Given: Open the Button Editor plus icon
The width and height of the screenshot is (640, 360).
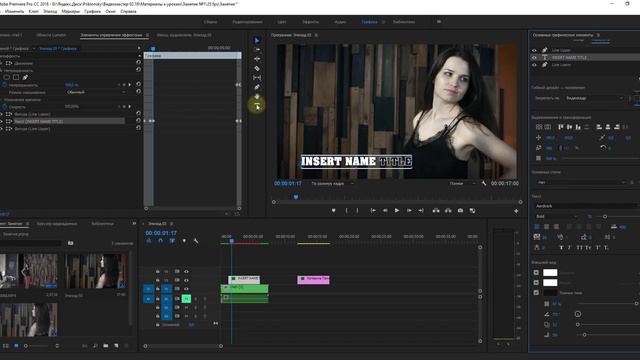Looking at the screenshot, I should tap(516, 211).
